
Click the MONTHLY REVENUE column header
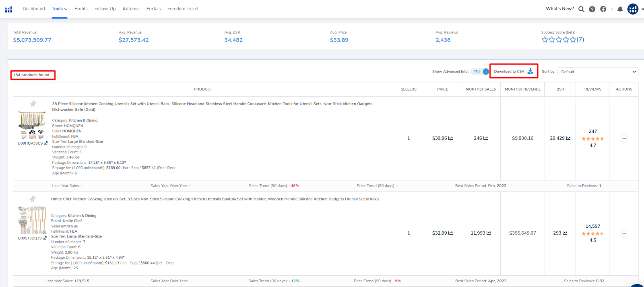click(523, 89)
